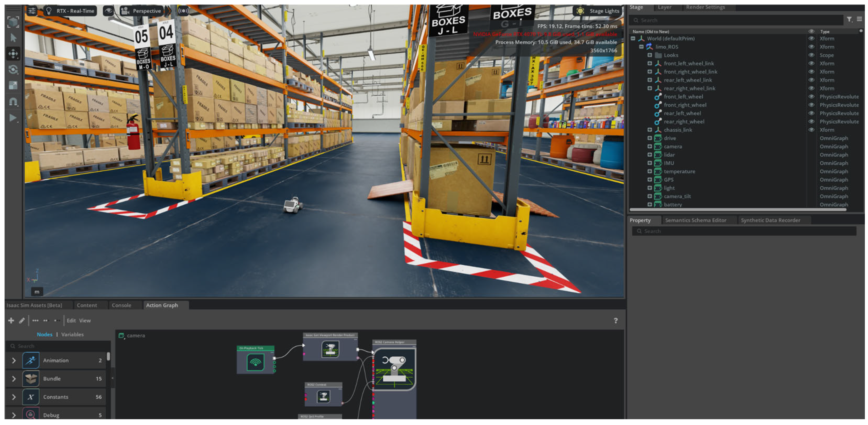Expand the Animation node category

click(x=14, y=360)
